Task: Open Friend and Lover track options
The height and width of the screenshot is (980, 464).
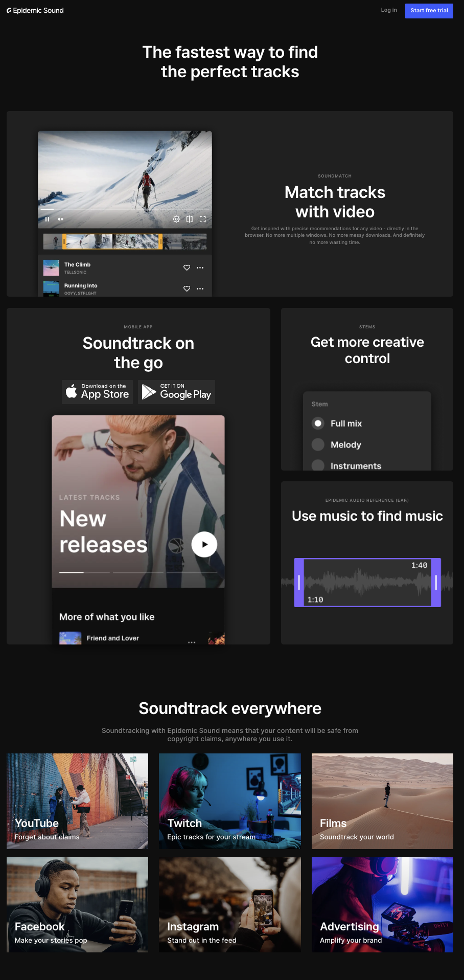Action: (x=192, y=642)
